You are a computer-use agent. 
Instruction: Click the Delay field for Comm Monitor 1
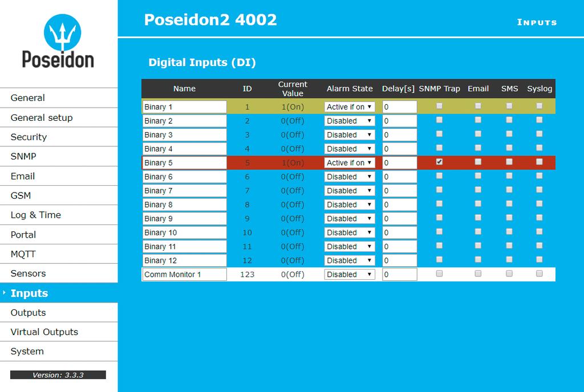(x=399, y=275)
